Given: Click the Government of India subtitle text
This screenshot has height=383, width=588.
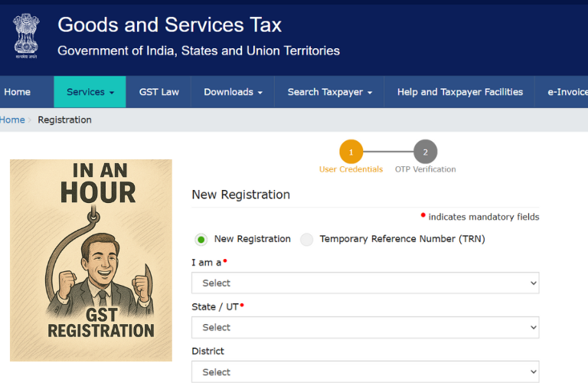Looking at the screenshot, I should click(199, 51).
